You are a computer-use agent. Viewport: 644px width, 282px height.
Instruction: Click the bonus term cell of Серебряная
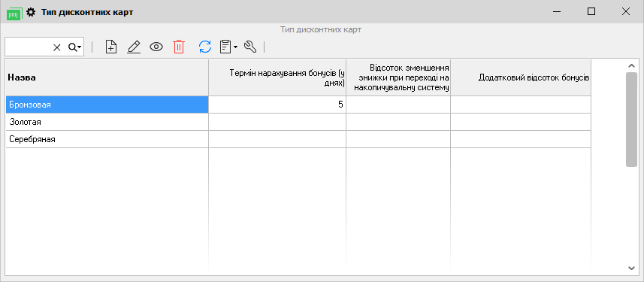[x=277, y=139]
